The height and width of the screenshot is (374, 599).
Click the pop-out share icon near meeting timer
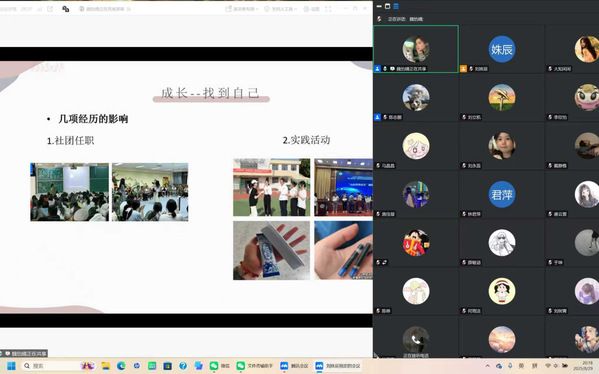click(50, 9)
